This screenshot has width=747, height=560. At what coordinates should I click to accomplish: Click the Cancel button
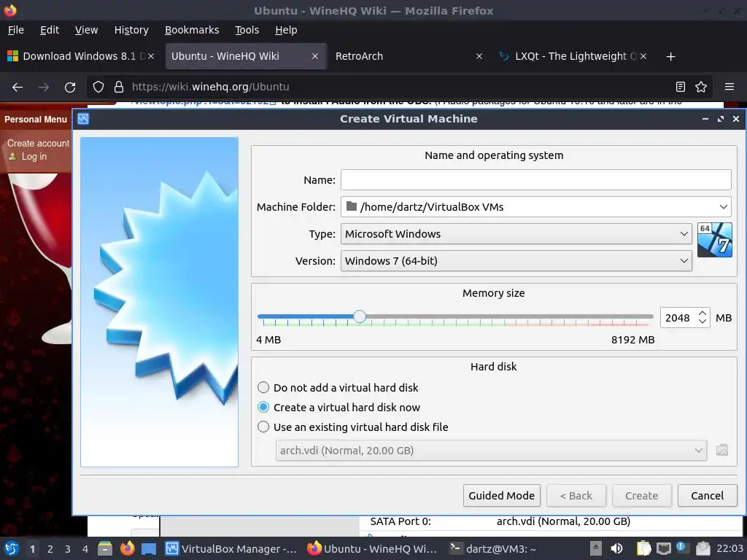point(708,496)
